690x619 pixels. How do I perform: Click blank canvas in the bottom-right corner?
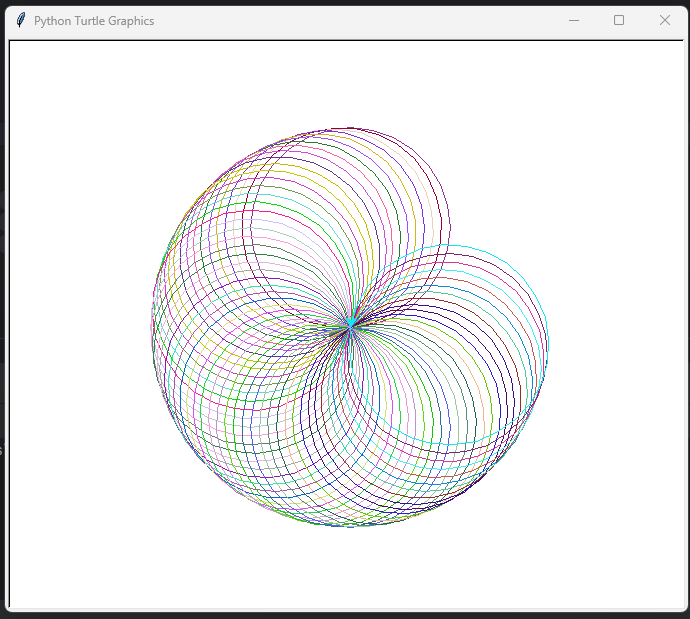click(x=640, y=570)
